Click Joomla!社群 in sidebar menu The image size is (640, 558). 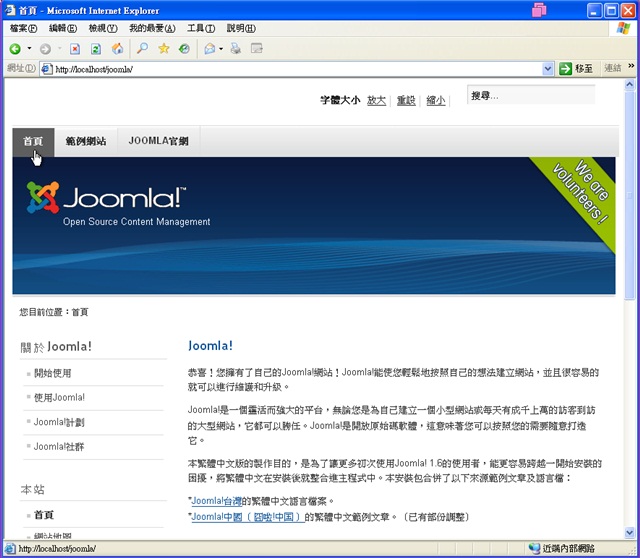point(59,447)
